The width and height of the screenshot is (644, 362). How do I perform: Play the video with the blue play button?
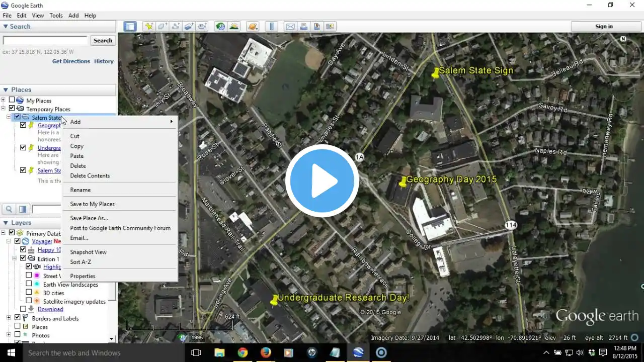coord(322,181)
